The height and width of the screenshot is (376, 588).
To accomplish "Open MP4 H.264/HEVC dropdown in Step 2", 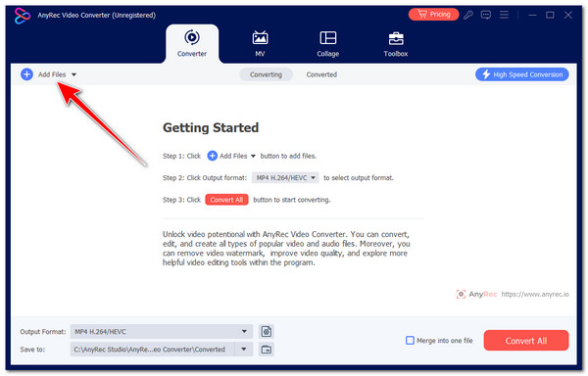I will pos(285,177).
